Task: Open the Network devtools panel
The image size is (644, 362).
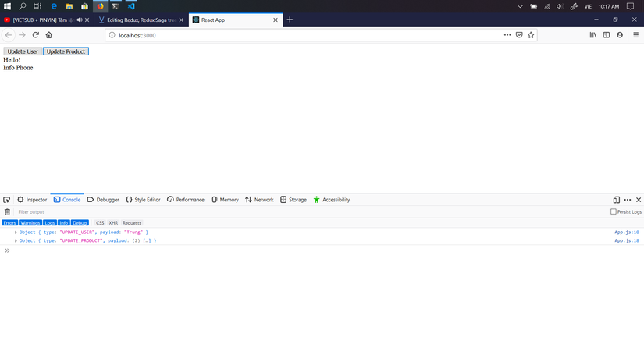Action: click(x=259, y=200)
